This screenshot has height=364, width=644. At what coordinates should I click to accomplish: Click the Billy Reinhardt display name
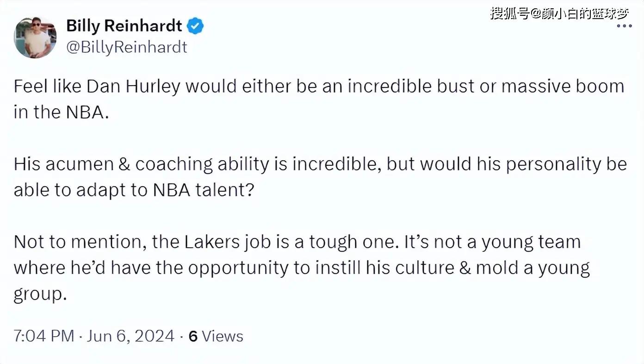(124, 26)
